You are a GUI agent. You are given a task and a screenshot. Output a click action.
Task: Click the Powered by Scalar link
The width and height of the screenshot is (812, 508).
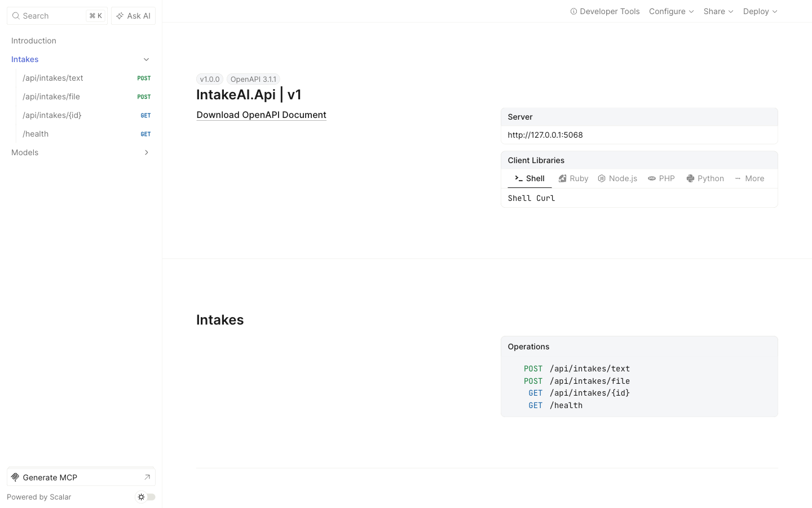[x=39, y=497]
